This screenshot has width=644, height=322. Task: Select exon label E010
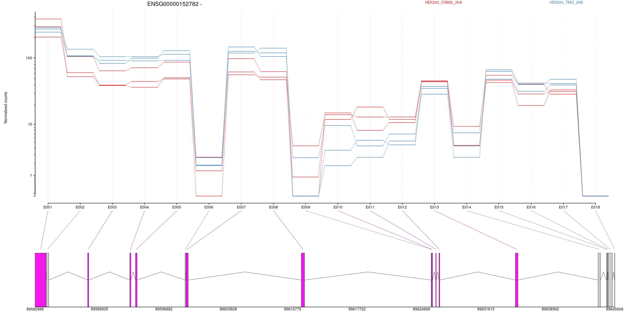click(x=338, y=207)
